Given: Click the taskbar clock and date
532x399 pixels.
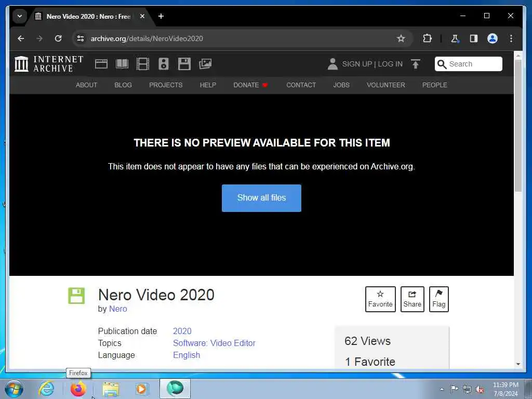Looking at the screenshot, I should click(x=506, y=389).
